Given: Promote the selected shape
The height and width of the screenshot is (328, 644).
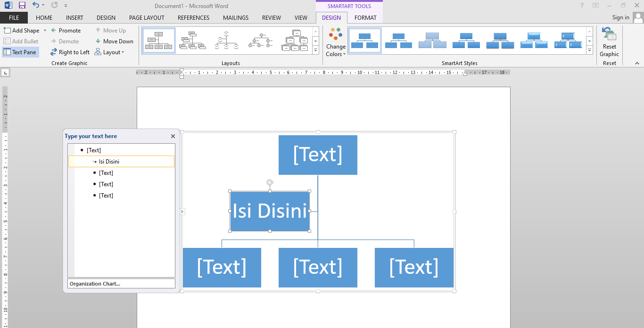Looking at the screenshot, I should tap(66, 30).
